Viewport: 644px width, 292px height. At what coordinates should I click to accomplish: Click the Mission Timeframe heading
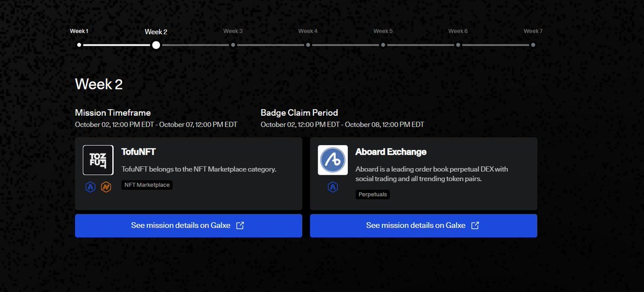[113, 113]
